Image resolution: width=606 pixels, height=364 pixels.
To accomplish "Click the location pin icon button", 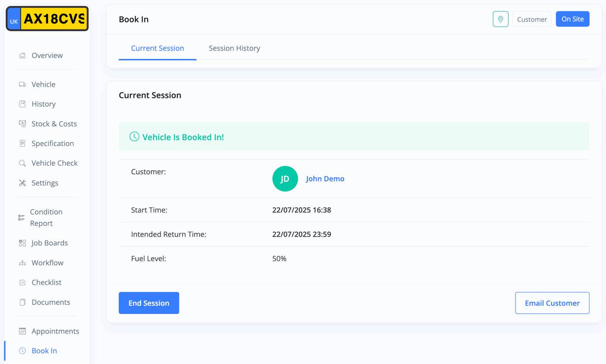I will 500,19.
